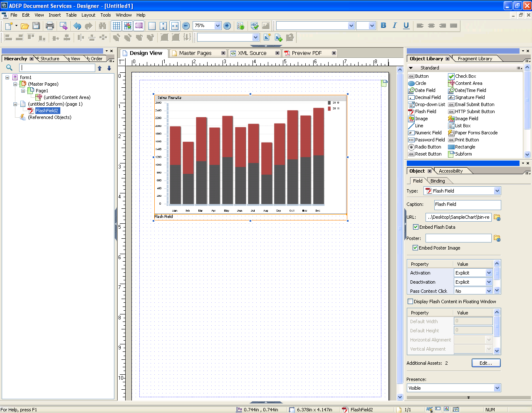Image resolution: width=532 pixels, height=413 pixels.
Task: Collapse the Standard library category
Action: pos(411,68)
